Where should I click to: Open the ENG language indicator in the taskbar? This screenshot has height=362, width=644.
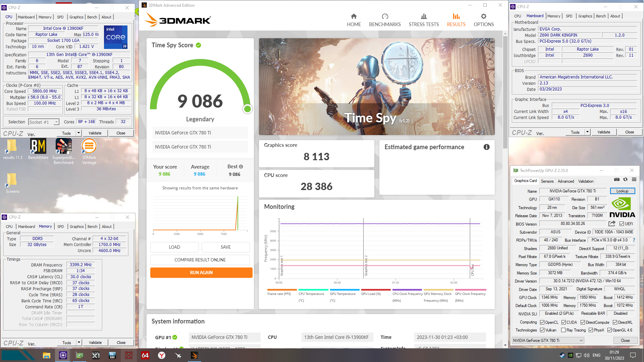596,355
